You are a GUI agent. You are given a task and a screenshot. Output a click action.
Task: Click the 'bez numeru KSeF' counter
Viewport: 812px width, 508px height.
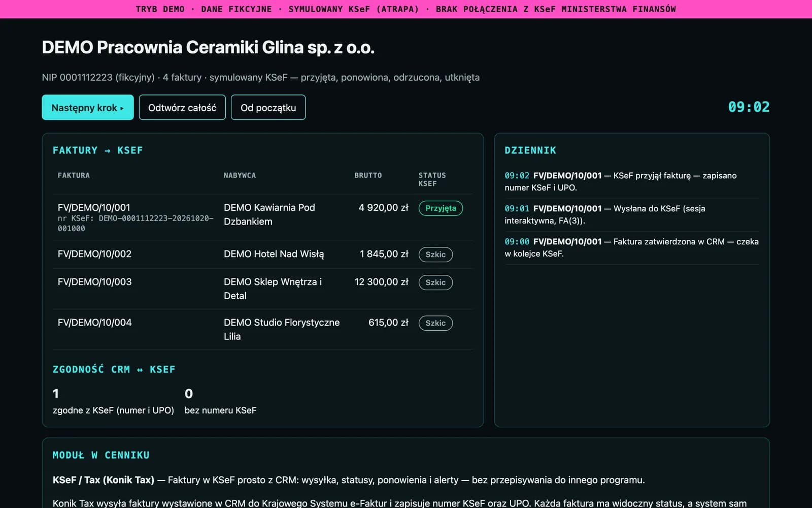pyautogui.click(x=220, y=401)
